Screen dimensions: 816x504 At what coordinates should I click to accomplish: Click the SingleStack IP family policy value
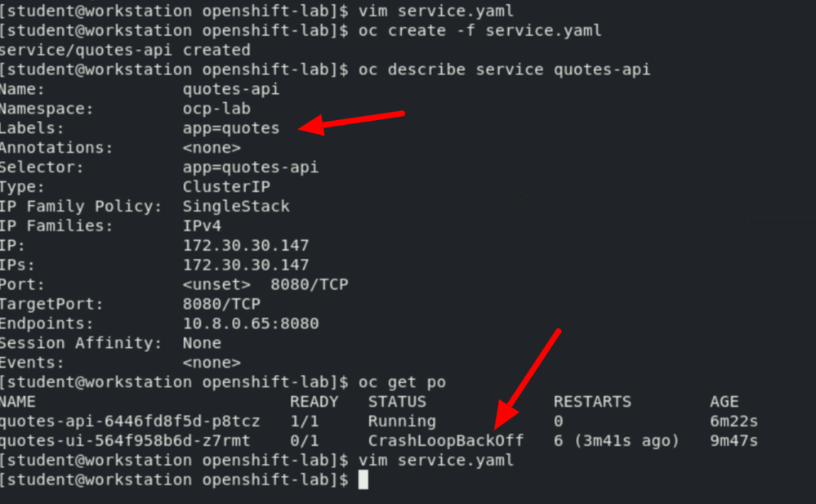236,207
